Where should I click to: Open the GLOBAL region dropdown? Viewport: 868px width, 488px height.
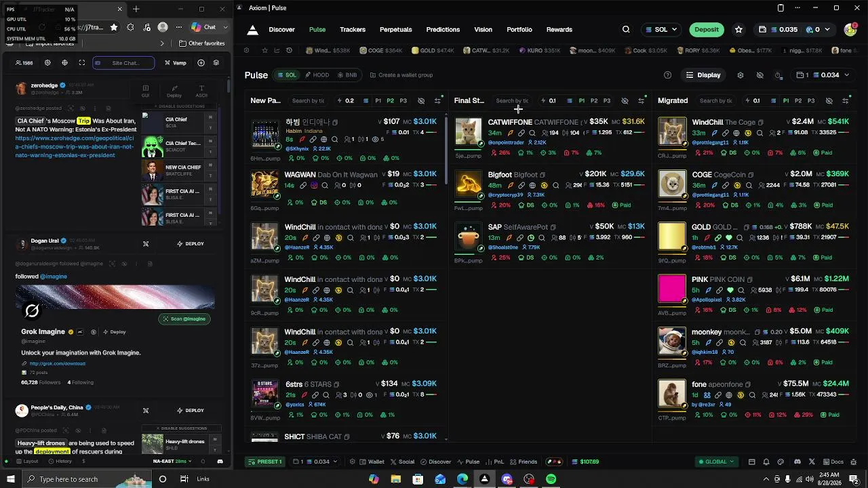716,462
